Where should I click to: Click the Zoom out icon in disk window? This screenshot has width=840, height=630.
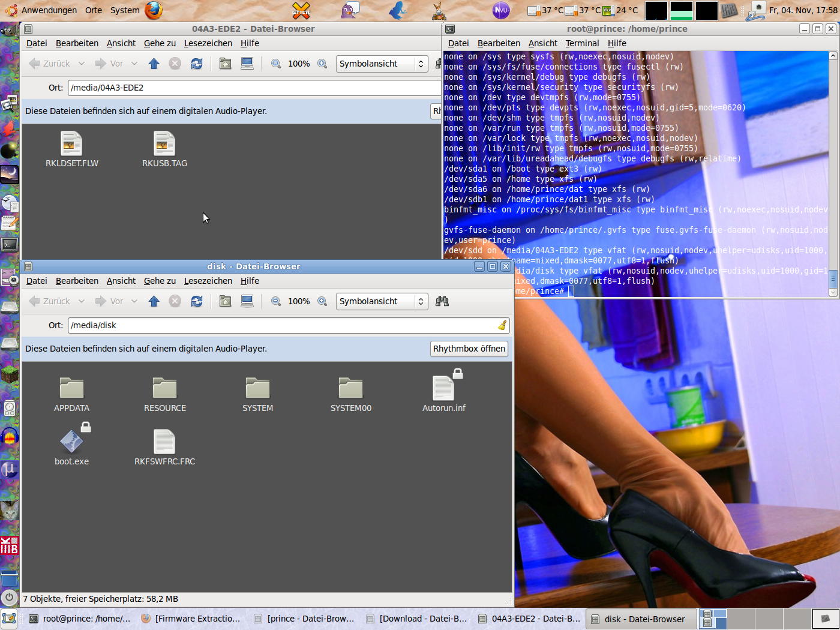276,301
